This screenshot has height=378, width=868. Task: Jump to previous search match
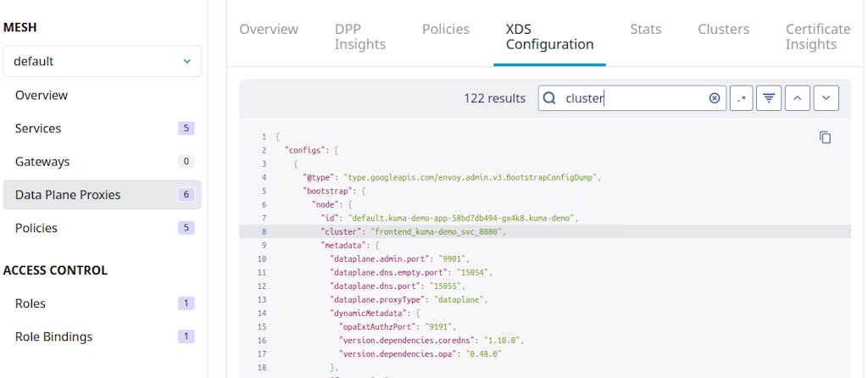click(797, 98)
